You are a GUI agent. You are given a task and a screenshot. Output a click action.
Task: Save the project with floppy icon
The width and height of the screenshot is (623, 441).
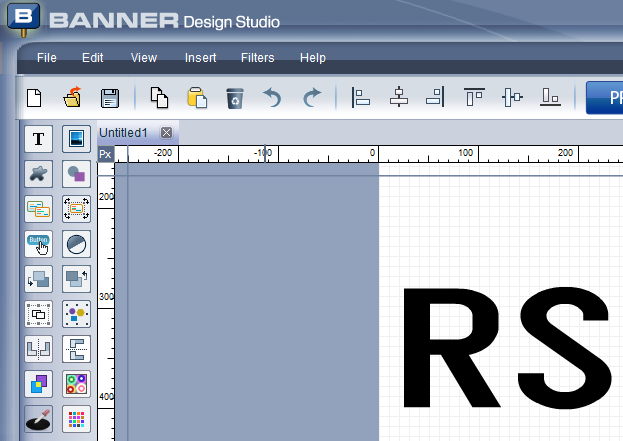[110, 98]
